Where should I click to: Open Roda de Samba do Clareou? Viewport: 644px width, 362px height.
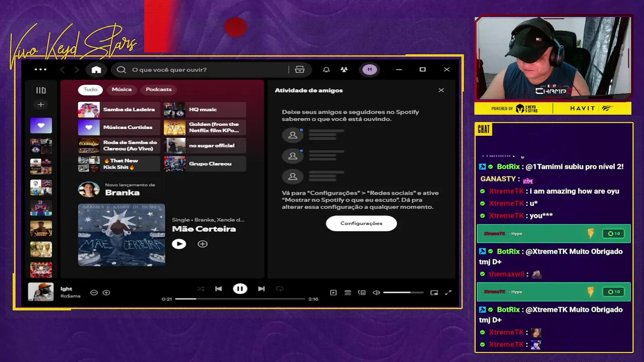[x=119, y=146]
